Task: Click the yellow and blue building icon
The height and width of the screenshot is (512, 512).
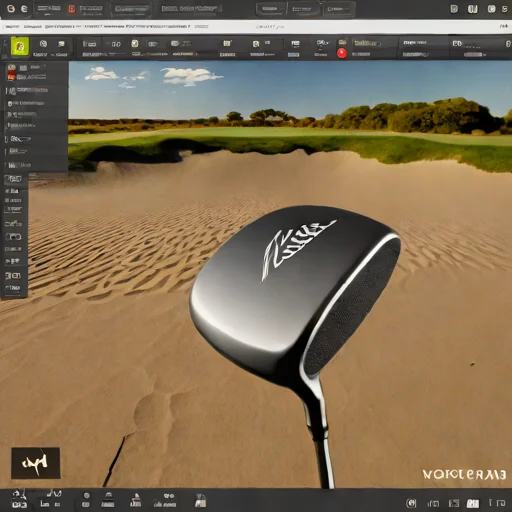Action: [x=200, y=501]
